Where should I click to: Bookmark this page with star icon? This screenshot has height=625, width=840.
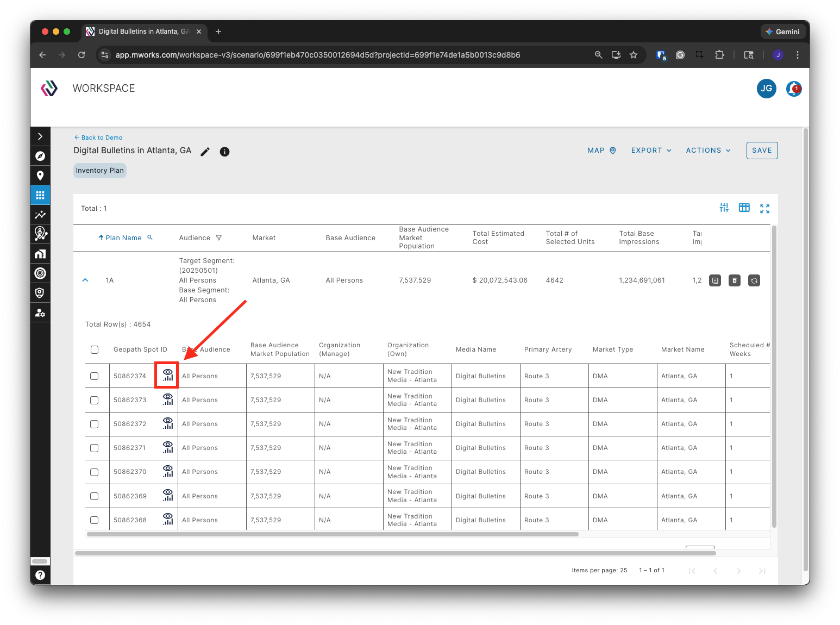[634, 55]
